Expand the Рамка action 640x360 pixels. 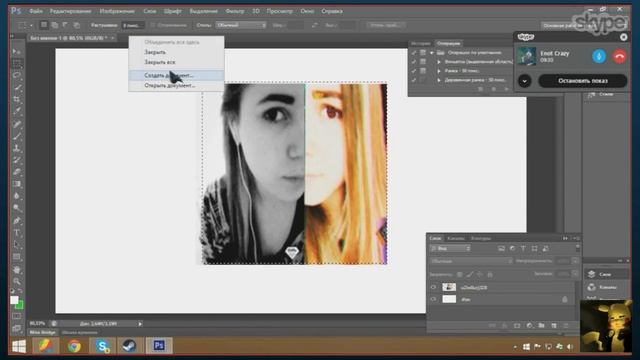tap(439, 71)
